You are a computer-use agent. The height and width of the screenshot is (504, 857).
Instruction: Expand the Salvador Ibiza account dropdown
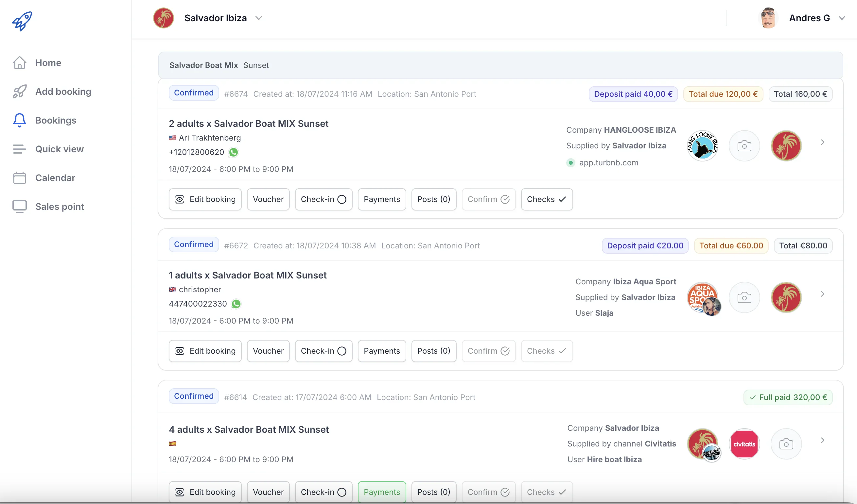click(x=258, y=18)
